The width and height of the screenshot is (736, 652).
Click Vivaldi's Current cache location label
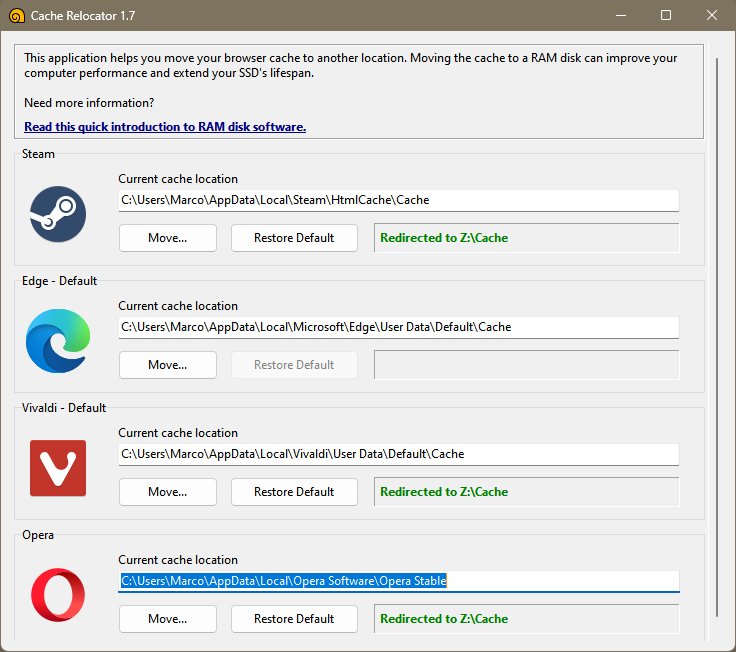point(178,433)
